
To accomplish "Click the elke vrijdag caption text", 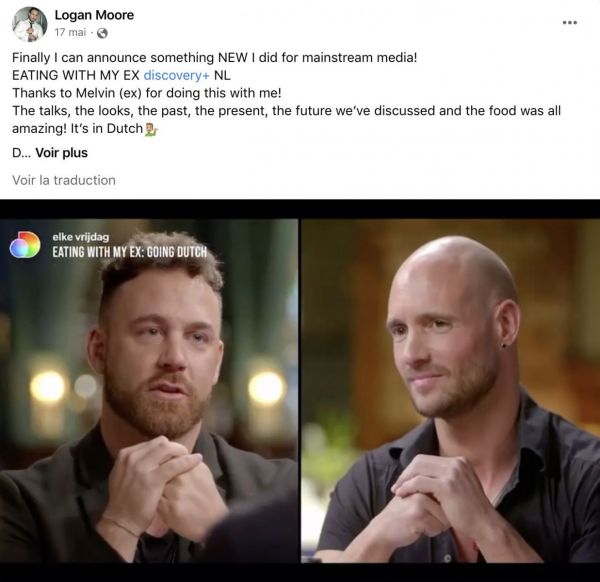I will coord(81,237).
